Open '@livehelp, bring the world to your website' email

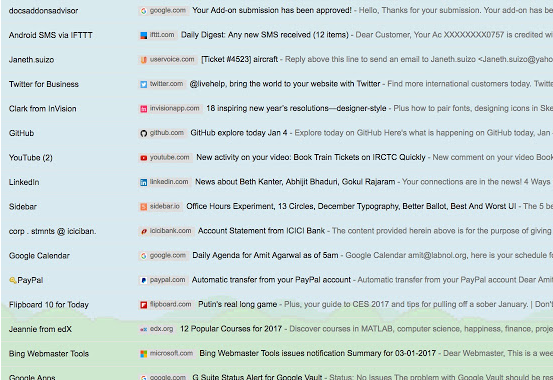(x=285, y=84)
